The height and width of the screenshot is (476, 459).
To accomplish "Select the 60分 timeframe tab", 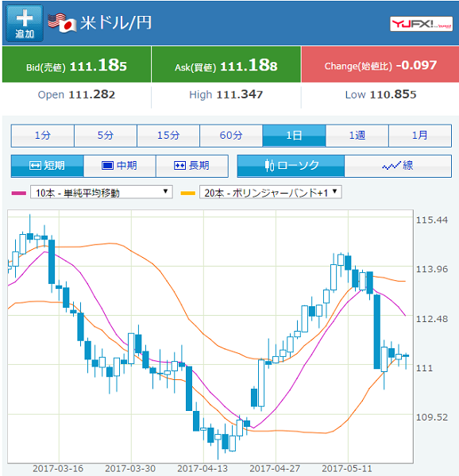I will pos(231,136).
